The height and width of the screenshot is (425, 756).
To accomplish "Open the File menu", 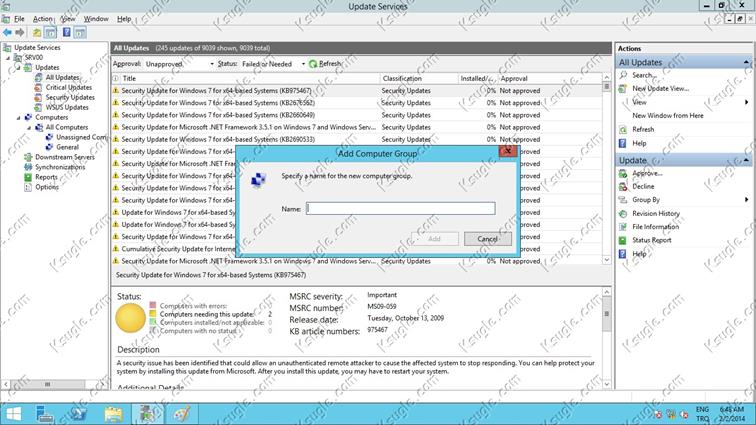I will (x=19, y=19).
